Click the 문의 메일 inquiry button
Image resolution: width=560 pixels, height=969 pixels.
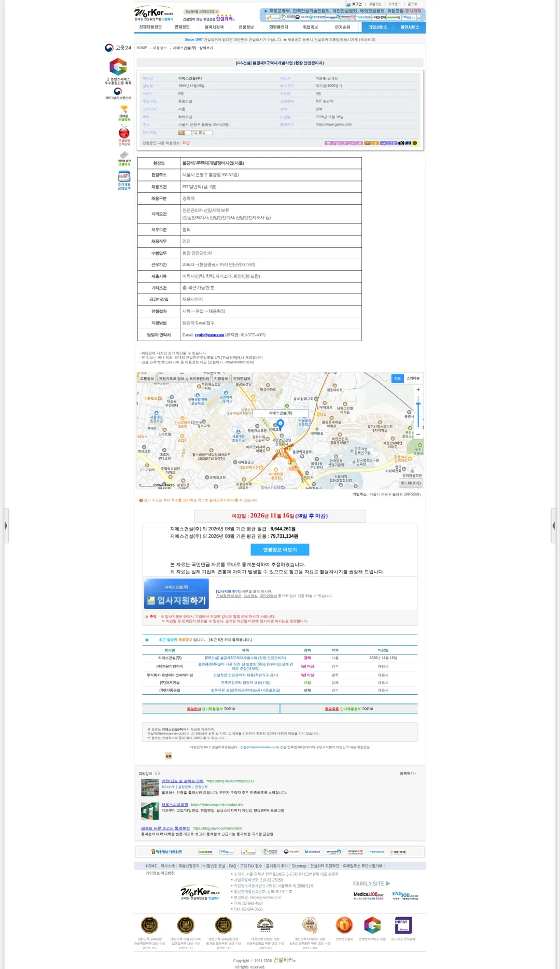(x=195, y=133)
